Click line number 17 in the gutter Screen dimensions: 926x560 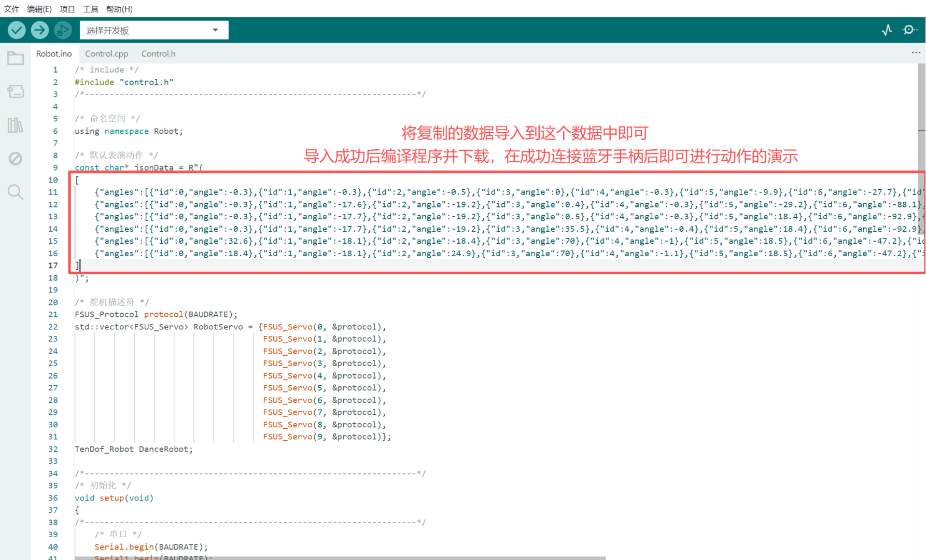click(x=53, y=265)
